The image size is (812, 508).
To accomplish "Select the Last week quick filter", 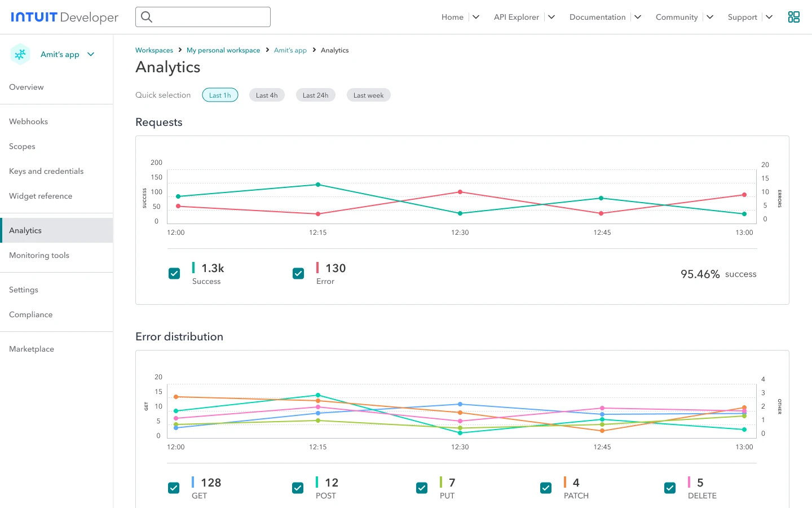I will point(368,95).
